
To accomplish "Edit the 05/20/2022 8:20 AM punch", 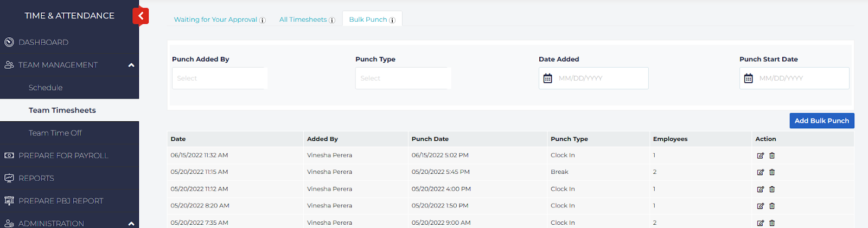I will tap(760, 206).
